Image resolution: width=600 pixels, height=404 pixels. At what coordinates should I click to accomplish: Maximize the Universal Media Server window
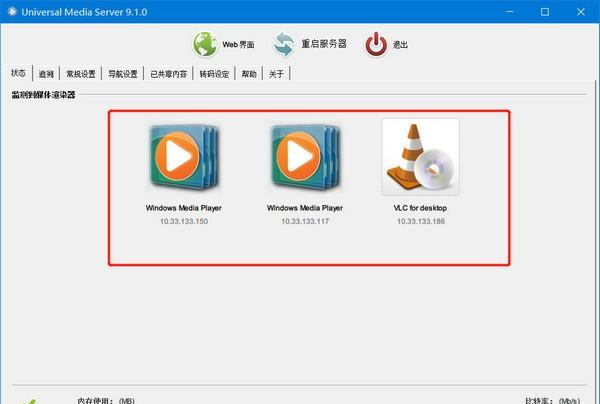545,12
